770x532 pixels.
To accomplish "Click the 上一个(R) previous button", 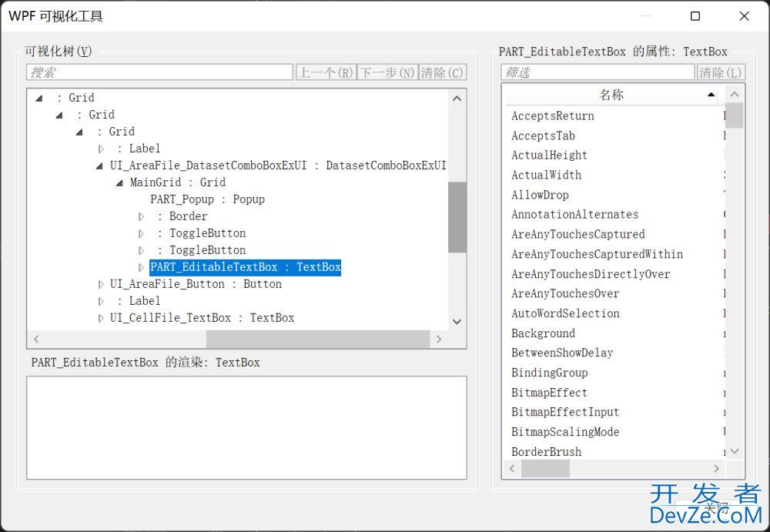I will [326, 72].
